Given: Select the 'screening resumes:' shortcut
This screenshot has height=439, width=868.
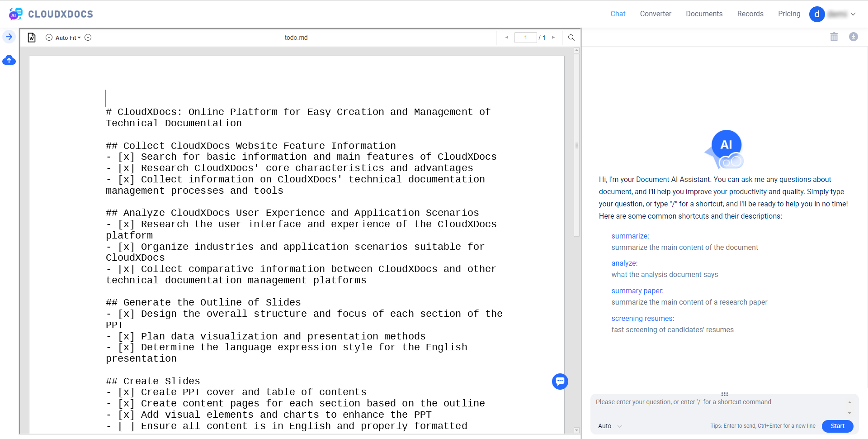Looking at the screenshot, I should pos(642,319).
